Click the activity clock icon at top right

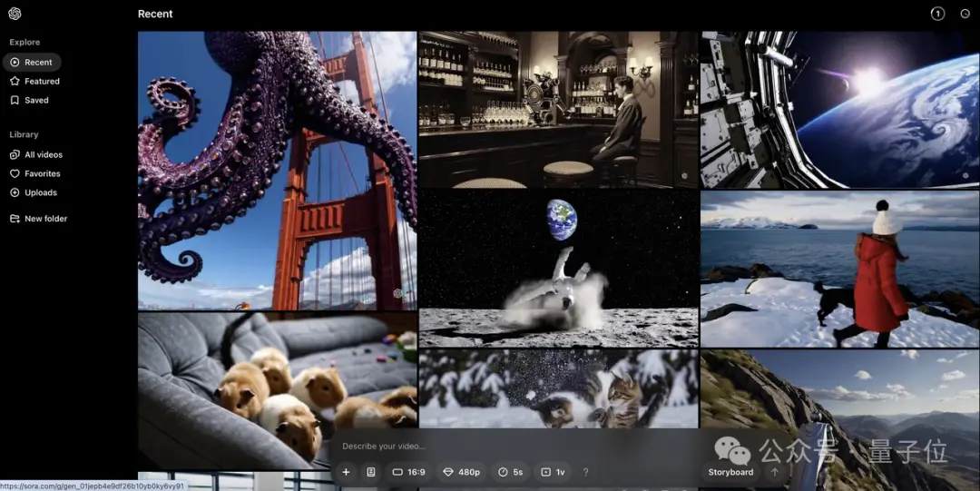[x=965, y=14]
